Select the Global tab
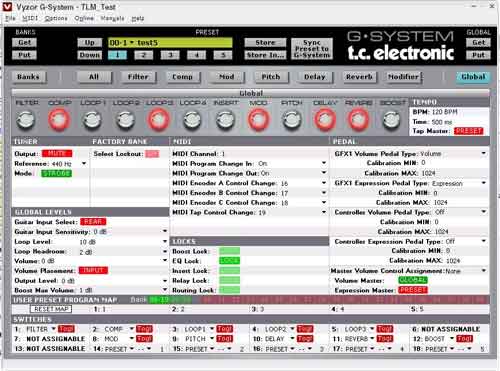 click(473, 77)
